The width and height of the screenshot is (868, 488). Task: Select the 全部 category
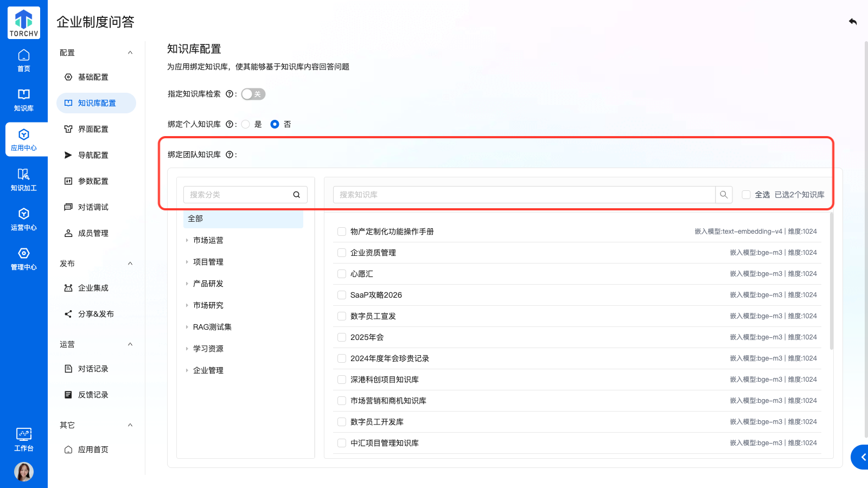243,219
